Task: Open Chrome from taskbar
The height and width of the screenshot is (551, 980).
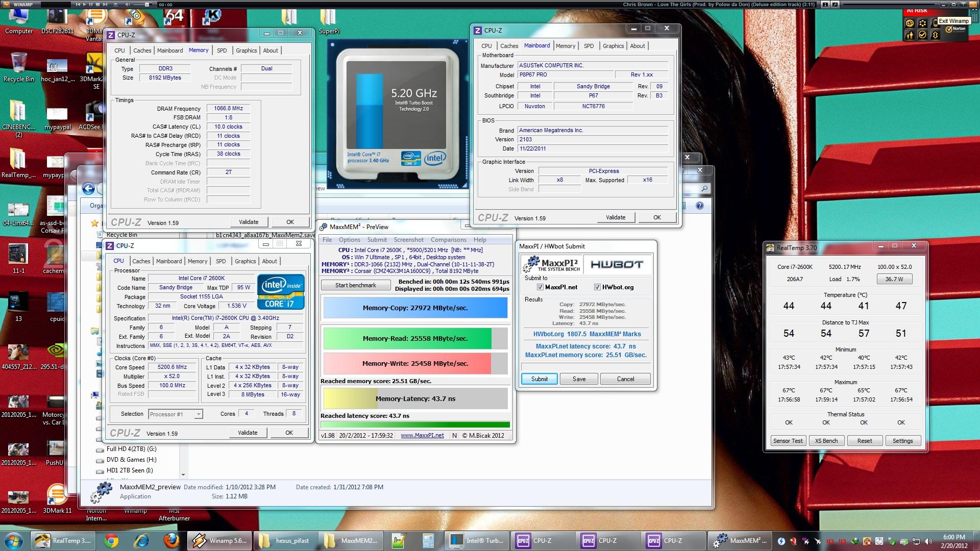Action: 111,540
